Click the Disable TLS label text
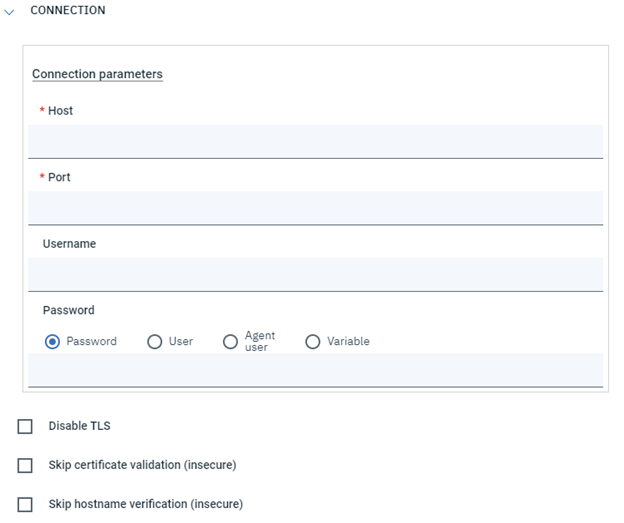Viewport: 624px width, 523px height. point(79,426)
